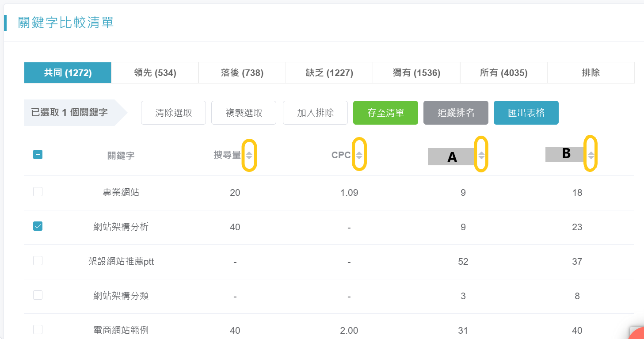Uncheck the 網站架構分析 checkbox
The image size is (644, 339).
[38, 226]
